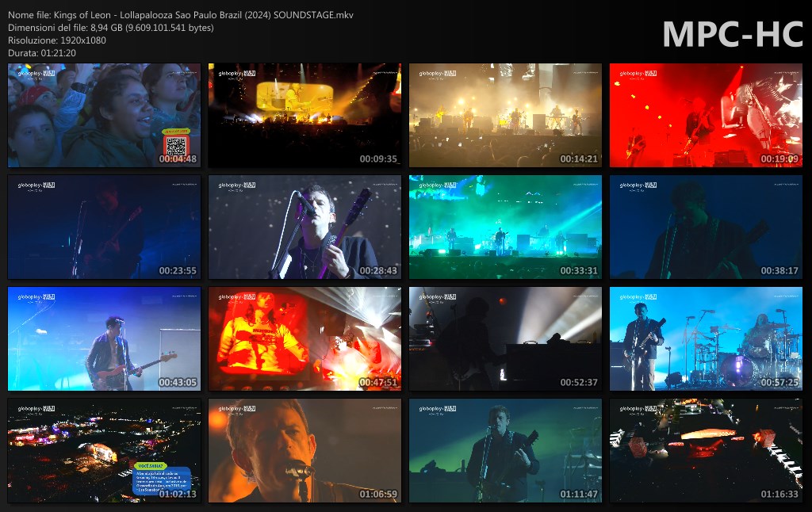Select the last thumbnail at 01:16:33

click(706, 451)
